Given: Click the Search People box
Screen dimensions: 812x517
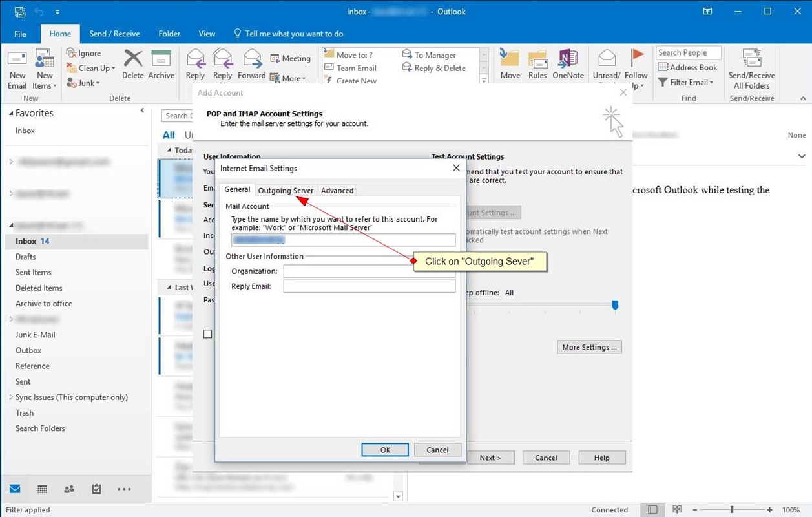Looking at the screenshot, I should [687, 53].
